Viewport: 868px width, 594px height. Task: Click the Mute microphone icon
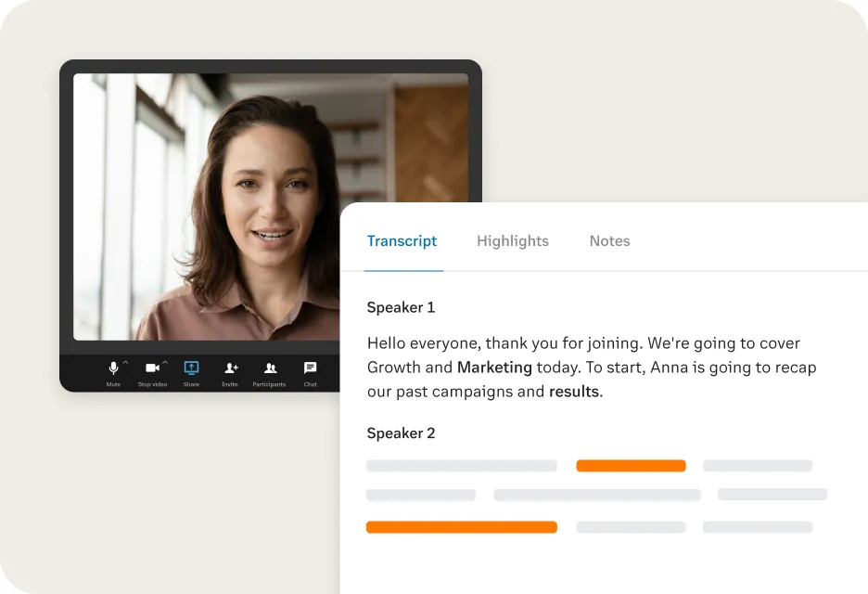pyautogui.click(x=113, y=368)
